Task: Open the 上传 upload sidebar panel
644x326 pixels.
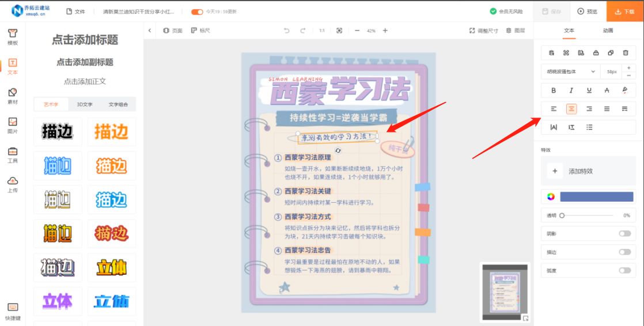Action: coord(12,184)
